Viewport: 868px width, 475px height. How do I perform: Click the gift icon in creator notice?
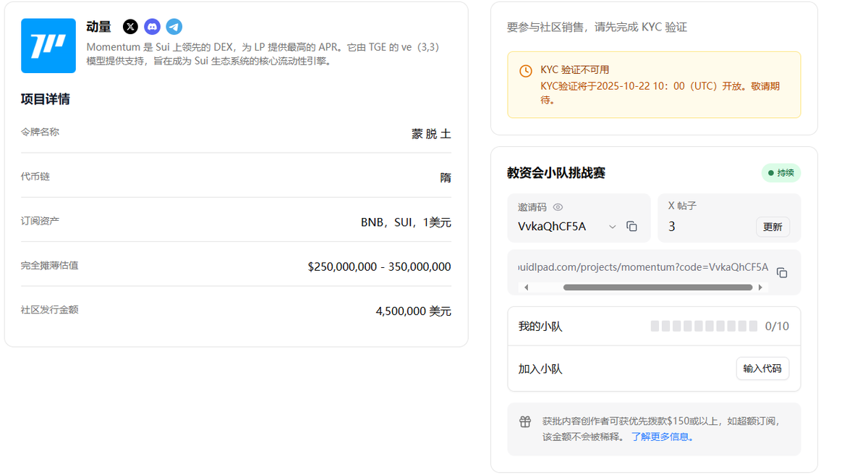tap(525, 421)
